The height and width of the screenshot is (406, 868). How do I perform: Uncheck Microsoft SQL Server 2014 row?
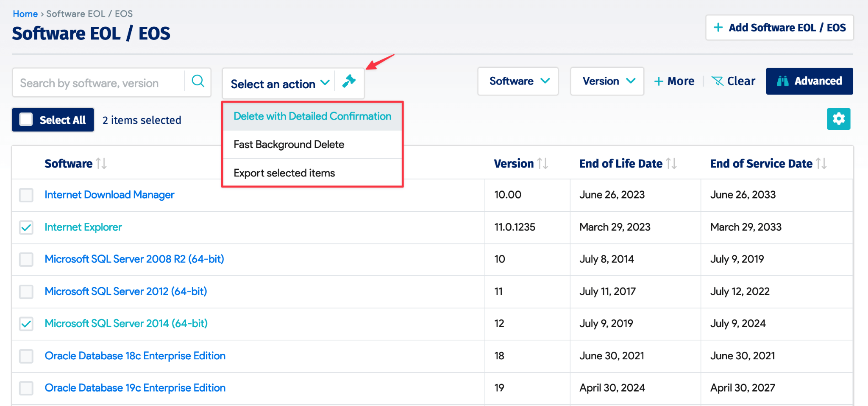point(26,324)
